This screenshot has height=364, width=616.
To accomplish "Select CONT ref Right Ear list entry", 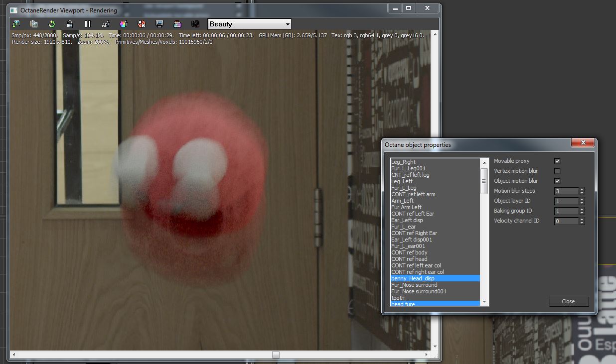I will point(435,233).
